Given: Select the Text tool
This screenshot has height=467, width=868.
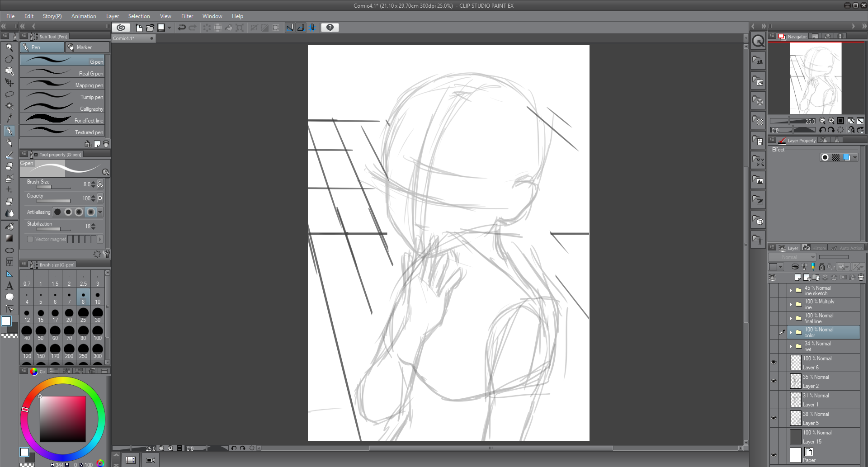Looking at the screenshot, I should pyautogui.click(x=9, y=286).
